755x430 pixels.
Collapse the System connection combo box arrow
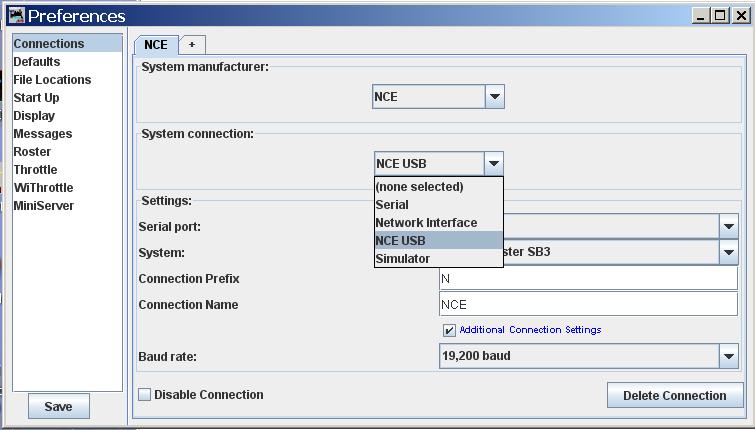494,164
